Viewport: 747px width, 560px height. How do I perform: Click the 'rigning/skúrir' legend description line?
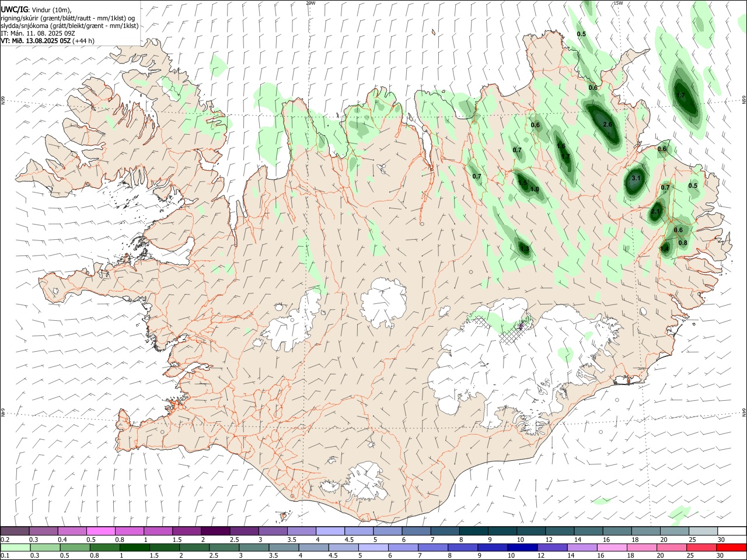(68, 17)
